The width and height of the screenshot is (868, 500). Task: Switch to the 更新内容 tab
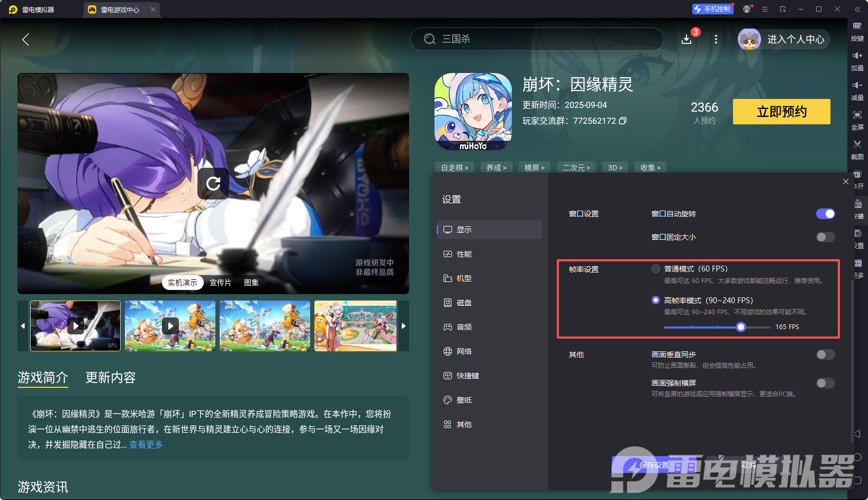pos(110,378)
